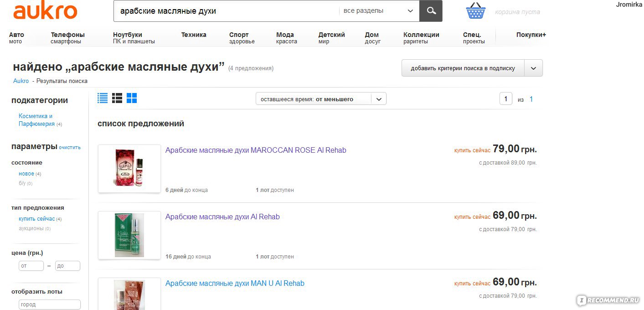Screen dimensions: 644x310
Task: Click the MAN U product thumbnail
Action: [x=129, y=294]
